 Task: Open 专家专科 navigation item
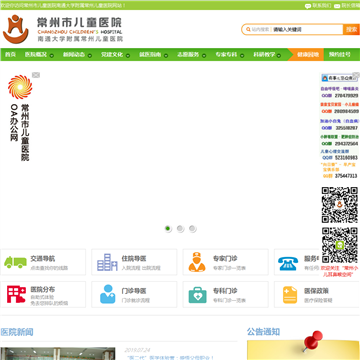point(226,55)
